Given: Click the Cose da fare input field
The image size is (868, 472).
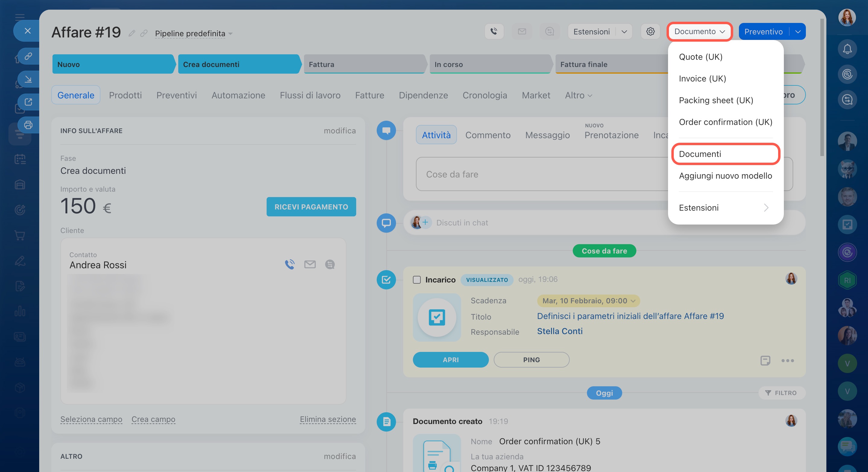Looking at the screenshot, I should (x=539, y=174).
